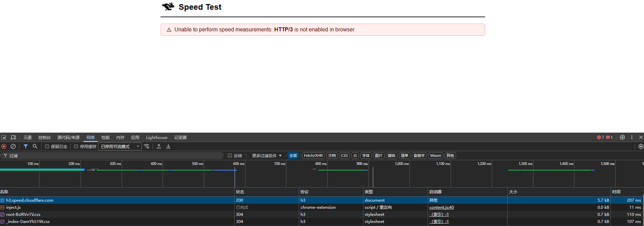
Task: Stop recording the network log
Action: (x=4, y=147)
